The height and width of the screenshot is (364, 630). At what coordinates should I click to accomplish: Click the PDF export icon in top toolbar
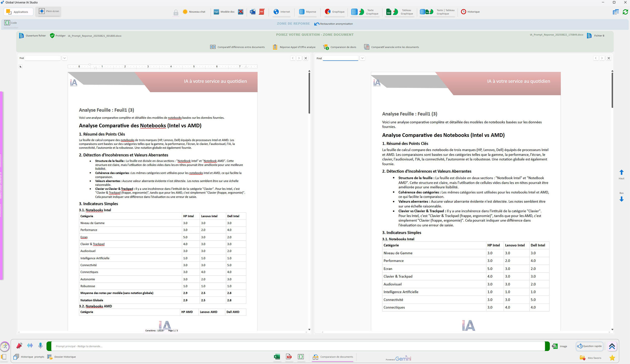tap(262, 12)
